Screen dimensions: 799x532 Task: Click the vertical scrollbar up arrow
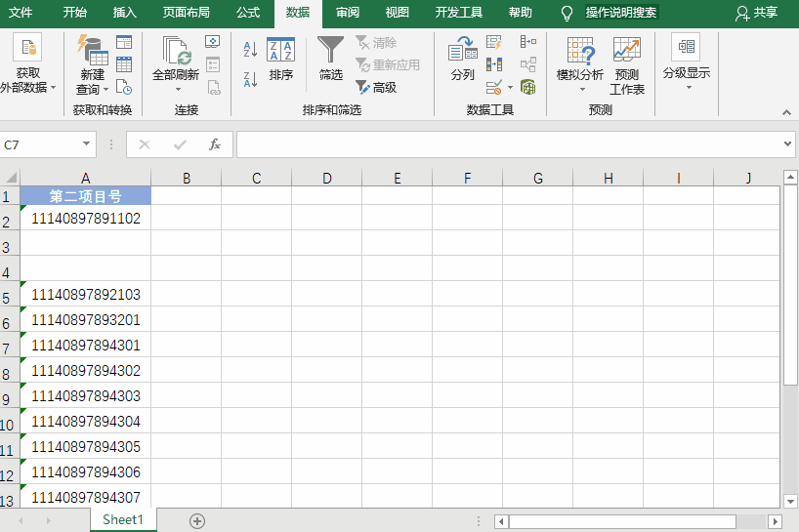pyautogui.click(x=790, y=177)
